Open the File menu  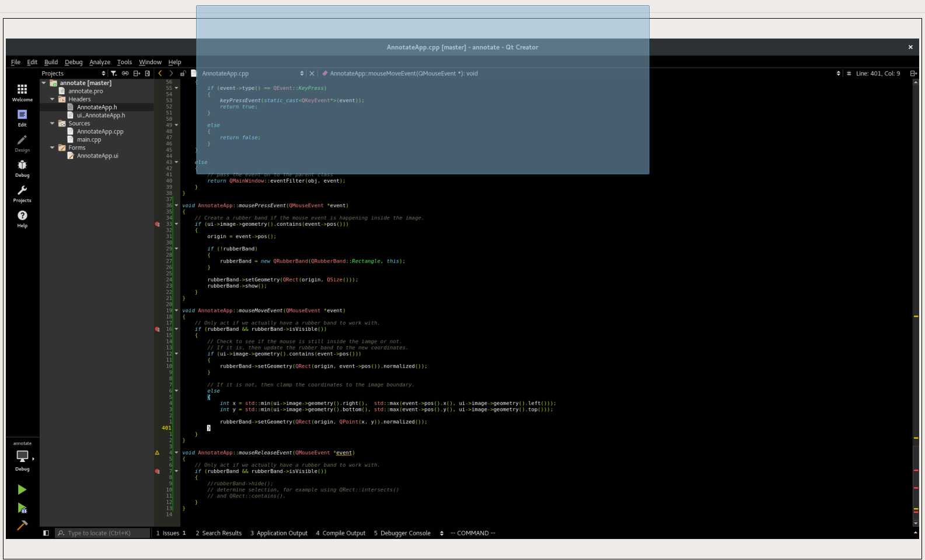tap(16, 62)
